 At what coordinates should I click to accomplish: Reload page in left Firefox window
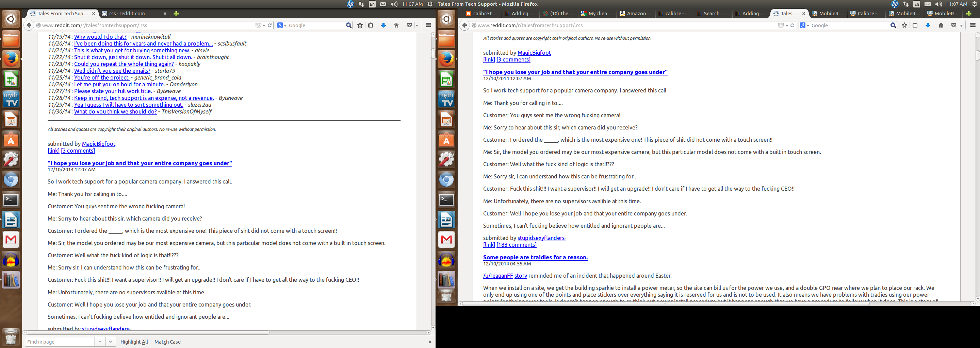point(270,25)
